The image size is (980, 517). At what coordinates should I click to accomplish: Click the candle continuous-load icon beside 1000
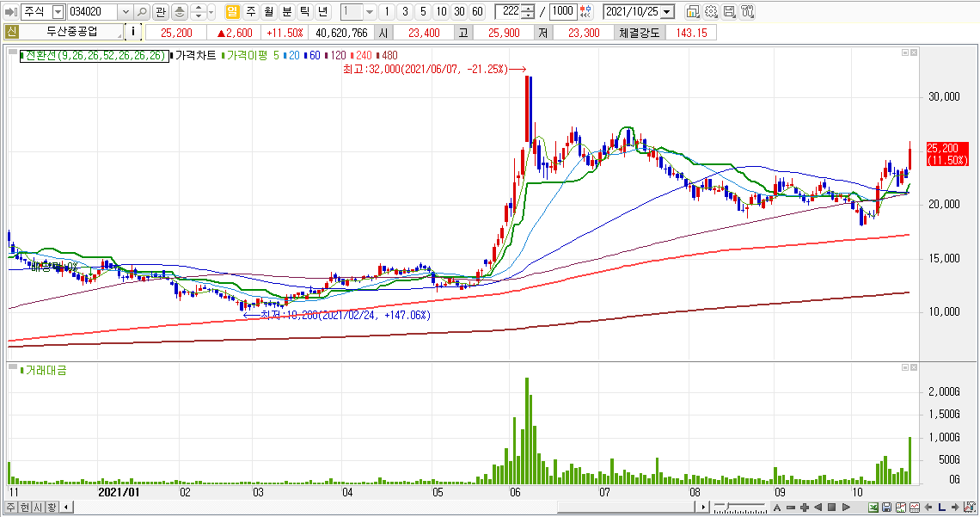[585, 11]
